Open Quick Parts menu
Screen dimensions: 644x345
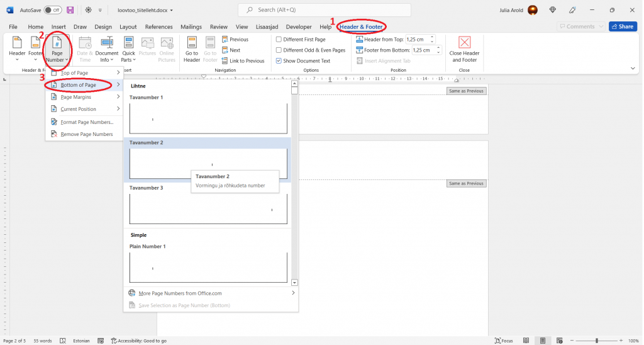pos(128,49)
